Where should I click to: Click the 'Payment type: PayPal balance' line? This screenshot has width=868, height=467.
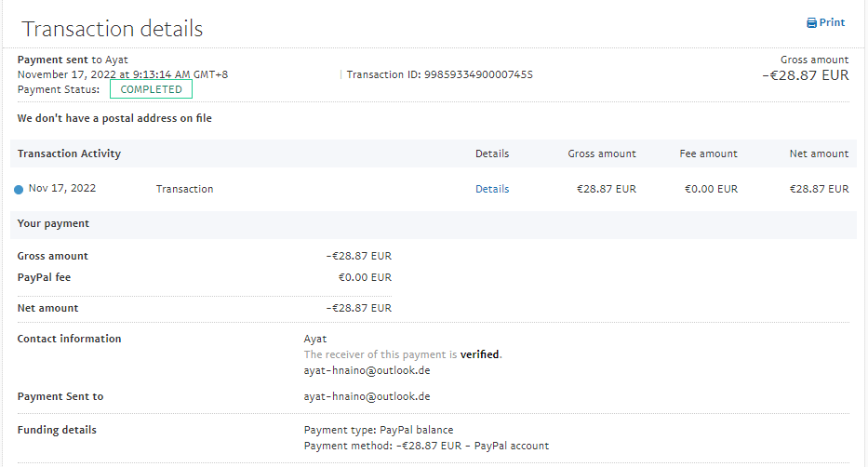[379, 430]
